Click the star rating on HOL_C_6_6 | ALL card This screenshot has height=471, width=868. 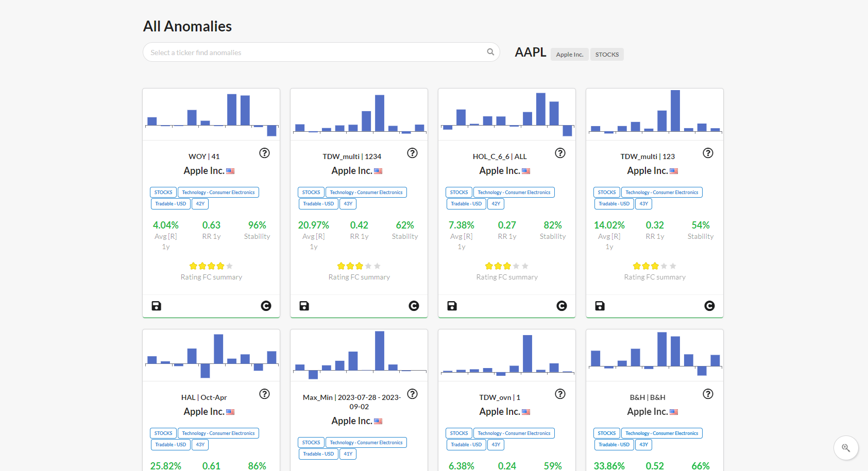[x=507, y=266]
